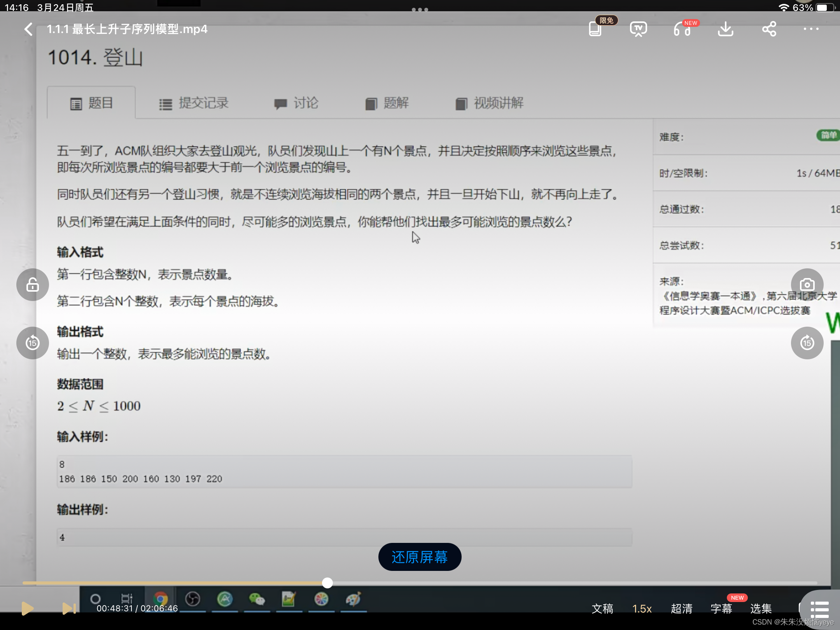
Task: Open the 字幕 subtitles option
Action: (x=721, y=609)
